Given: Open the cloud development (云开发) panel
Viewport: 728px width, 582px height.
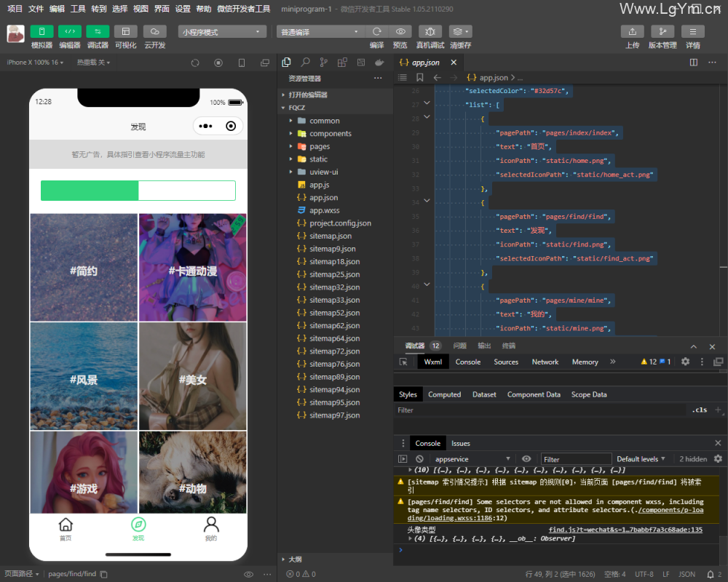Looking at the screenshot, I should click(x=154, y=31).
